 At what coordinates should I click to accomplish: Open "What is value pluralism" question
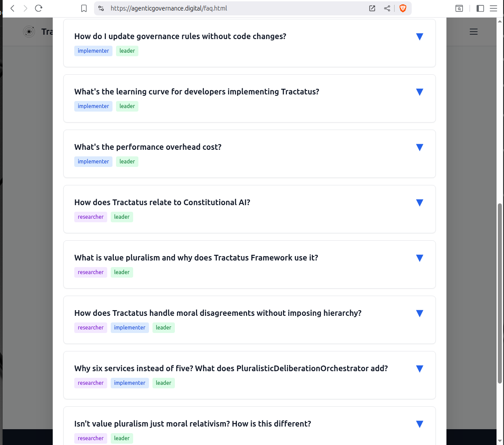point(196,258)
